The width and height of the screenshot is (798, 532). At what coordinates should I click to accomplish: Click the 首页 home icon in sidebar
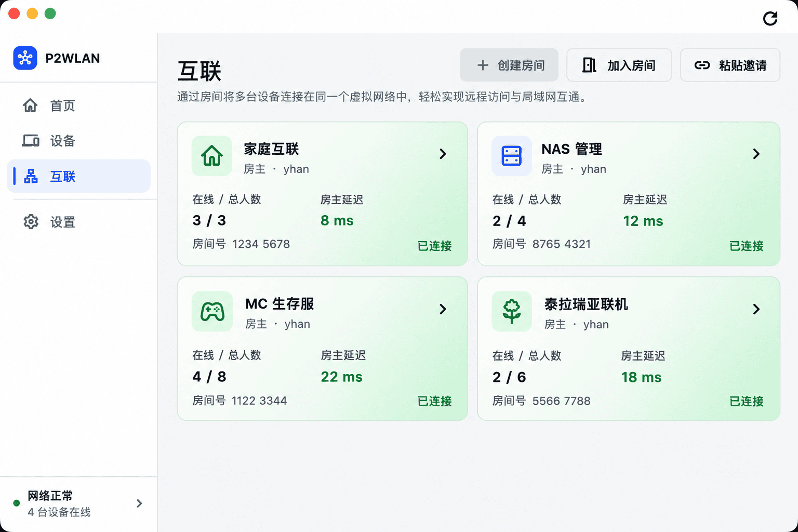30,105
